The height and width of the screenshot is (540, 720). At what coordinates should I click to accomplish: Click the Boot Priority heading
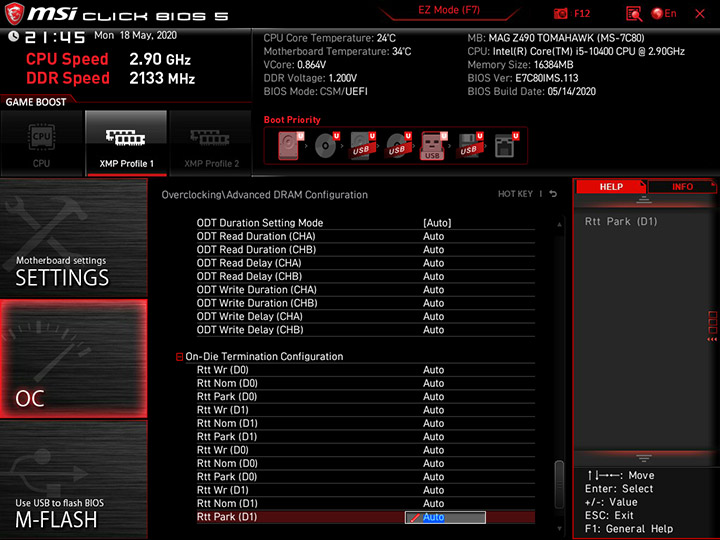(292, 120)
